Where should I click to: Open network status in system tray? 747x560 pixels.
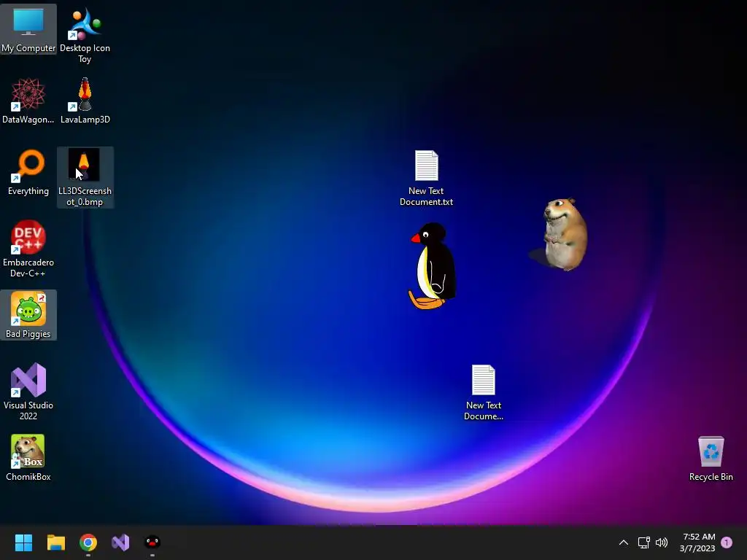pyautogui.click(x=643, y=542)
